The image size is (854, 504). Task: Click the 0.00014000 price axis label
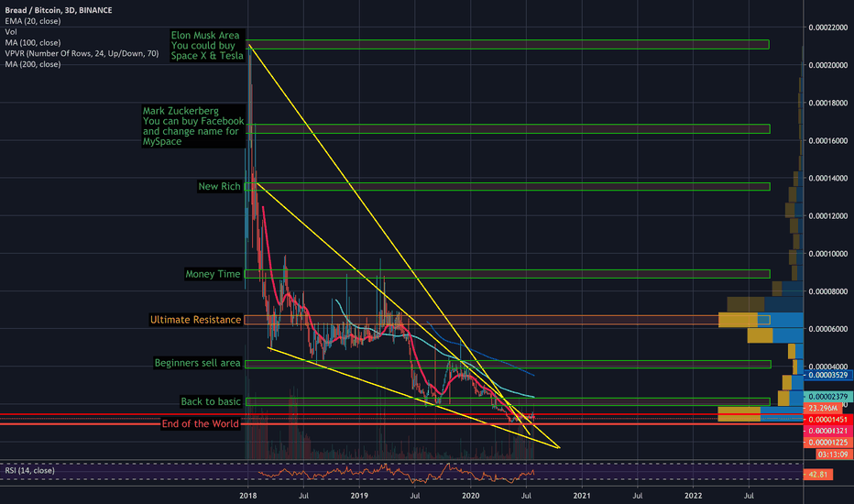pos(827,178)
